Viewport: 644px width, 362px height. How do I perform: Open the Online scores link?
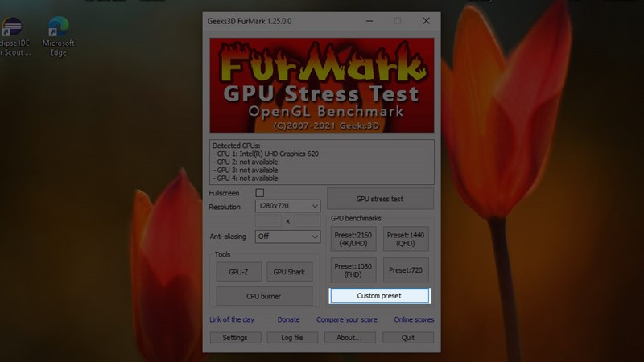tap(414, 319)
